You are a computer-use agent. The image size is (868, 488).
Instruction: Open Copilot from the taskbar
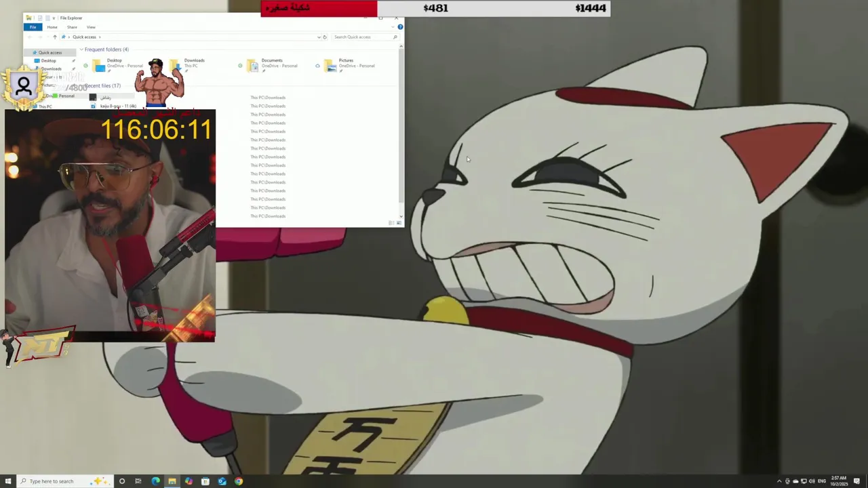click(189, 481)
